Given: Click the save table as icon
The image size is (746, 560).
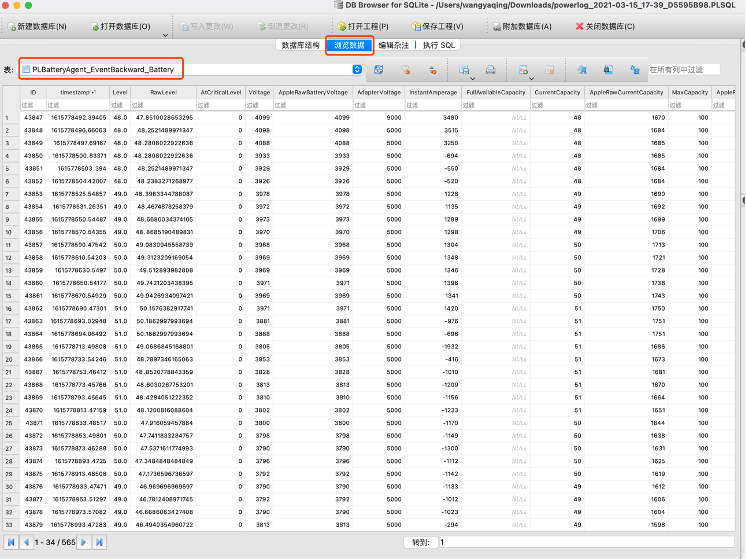Looking at the screenshot, I should click(x=463, y=69).
